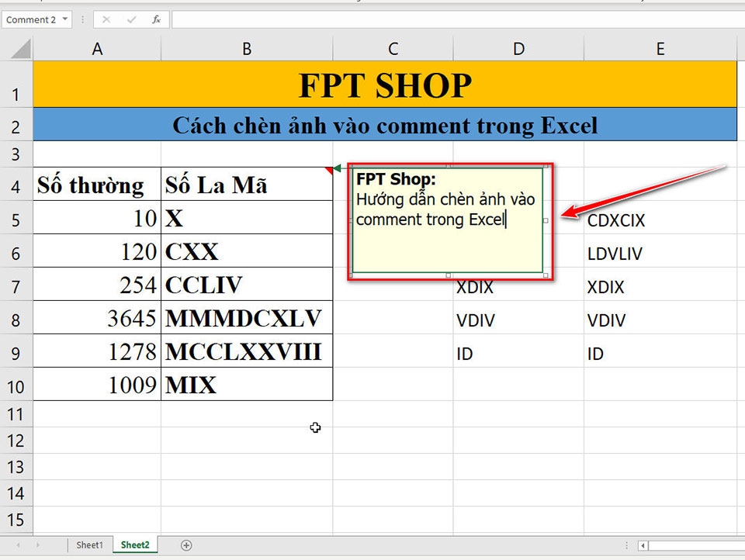Click the FPT SHOP yellow title banner

tap(383, 85)
